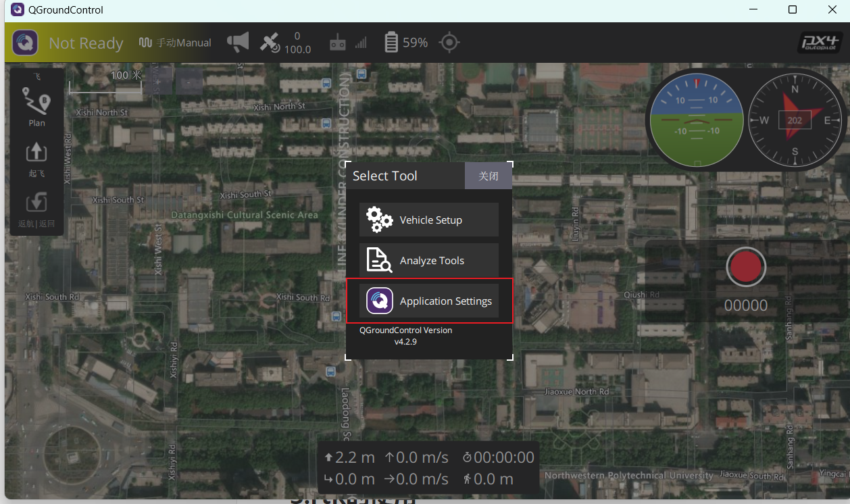Start video recording with the red button

tap(746, 267)
